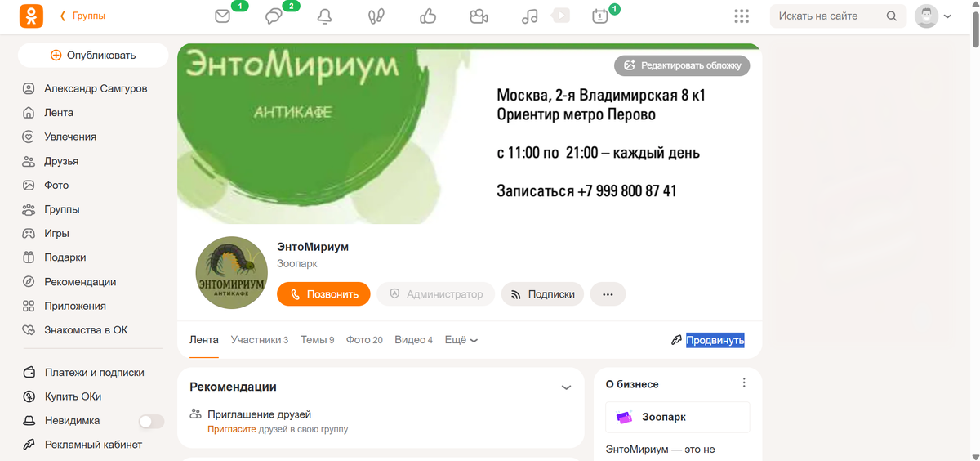Click the Искать на сайте search field

(x=838, y=16)
